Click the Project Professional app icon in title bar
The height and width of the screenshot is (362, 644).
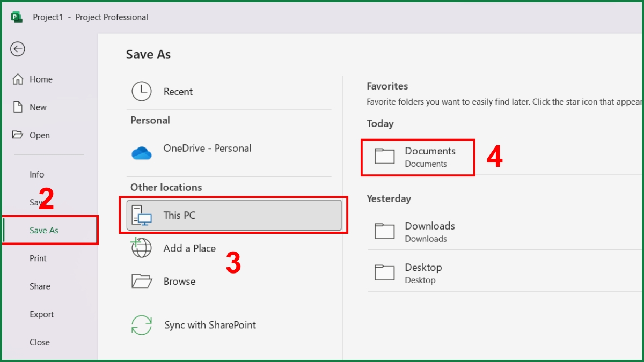pos(16,17)
